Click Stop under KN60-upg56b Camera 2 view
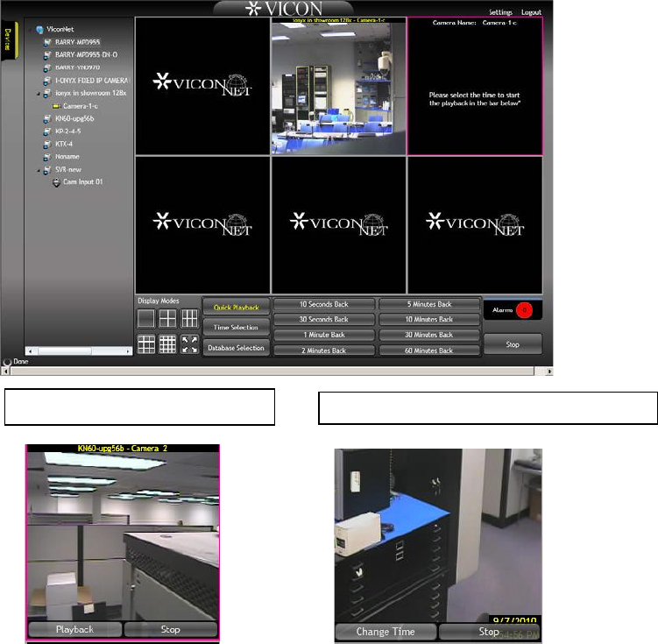 pyautogui.click(x=171, y=629)
